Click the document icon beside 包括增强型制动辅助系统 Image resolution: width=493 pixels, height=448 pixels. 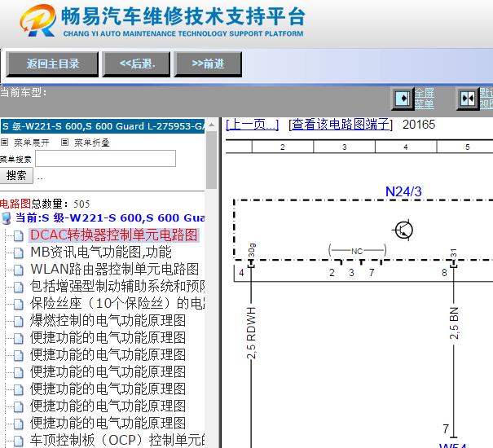[x=18, y=287]
